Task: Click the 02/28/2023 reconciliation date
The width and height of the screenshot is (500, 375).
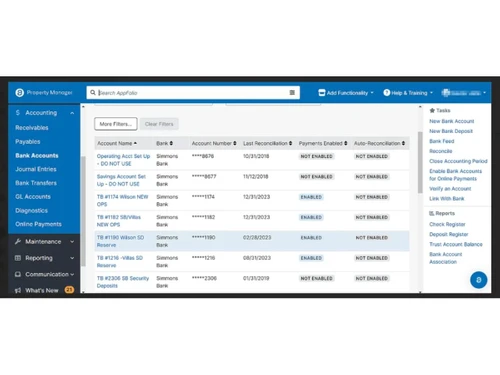Action: [x=257, y=238]
